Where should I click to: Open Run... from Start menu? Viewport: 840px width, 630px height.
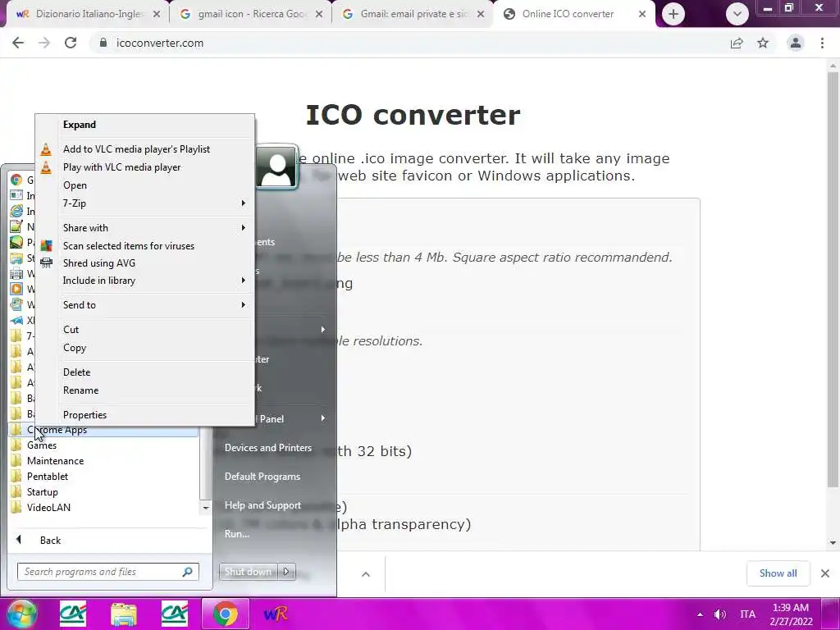(x=237, y=534)
